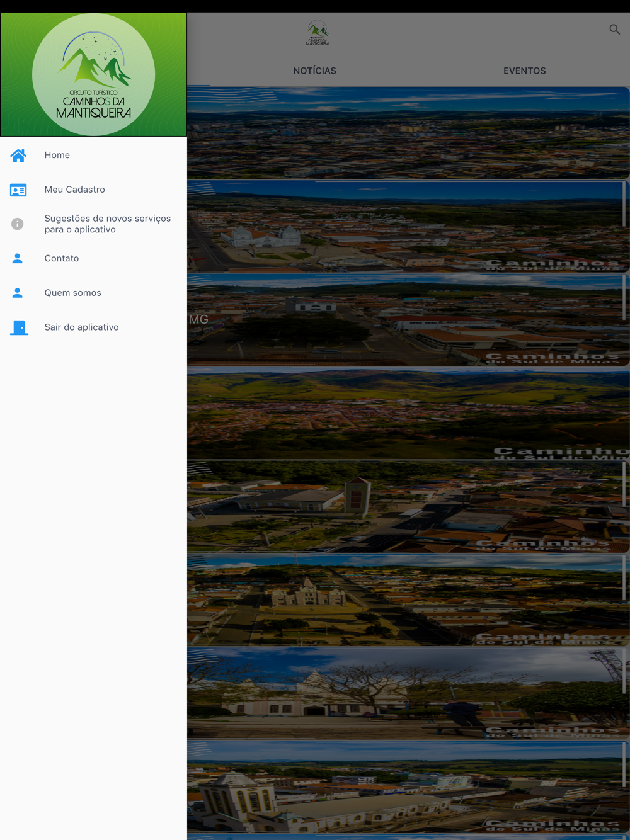Open the photo with bare tree before church

[408, 693]
